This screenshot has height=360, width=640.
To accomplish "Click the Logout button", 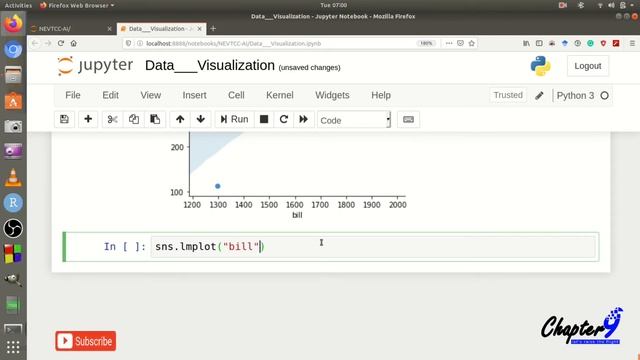I will point(587,66).
